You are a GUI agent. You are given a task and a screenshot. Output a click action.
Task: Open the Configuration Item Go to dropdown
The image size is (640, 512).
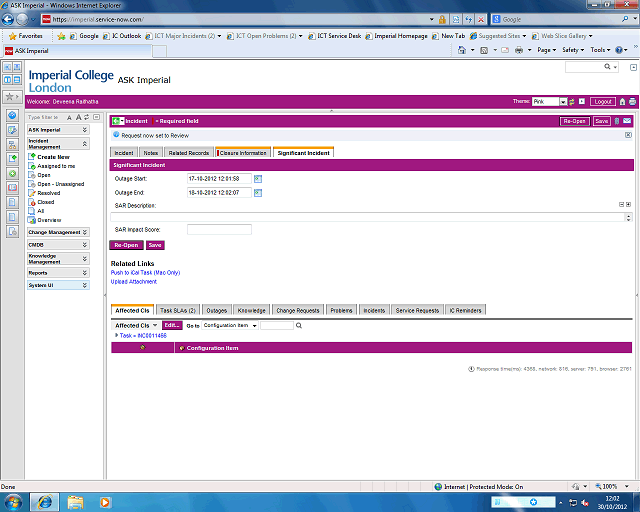[231, 325]
